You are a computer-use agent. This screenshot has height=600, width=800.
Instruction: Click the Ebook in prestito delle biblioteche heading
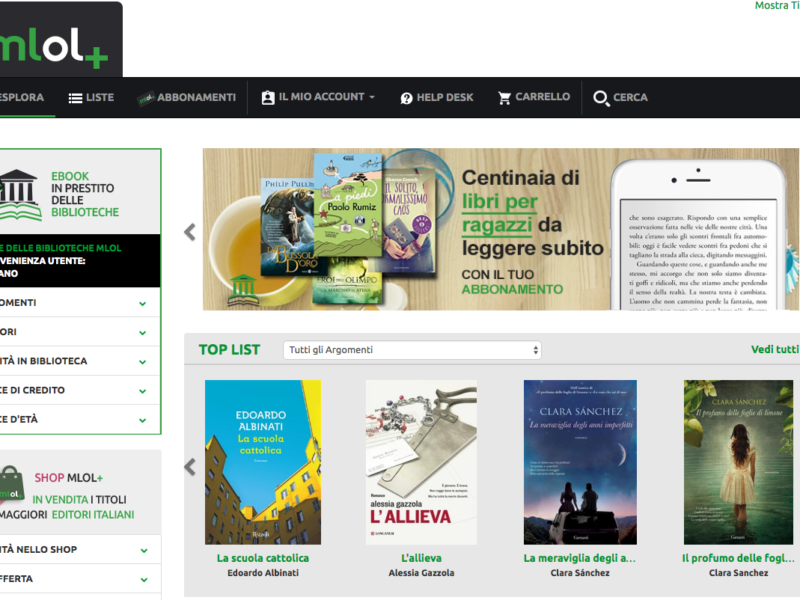tap(85, 194)
